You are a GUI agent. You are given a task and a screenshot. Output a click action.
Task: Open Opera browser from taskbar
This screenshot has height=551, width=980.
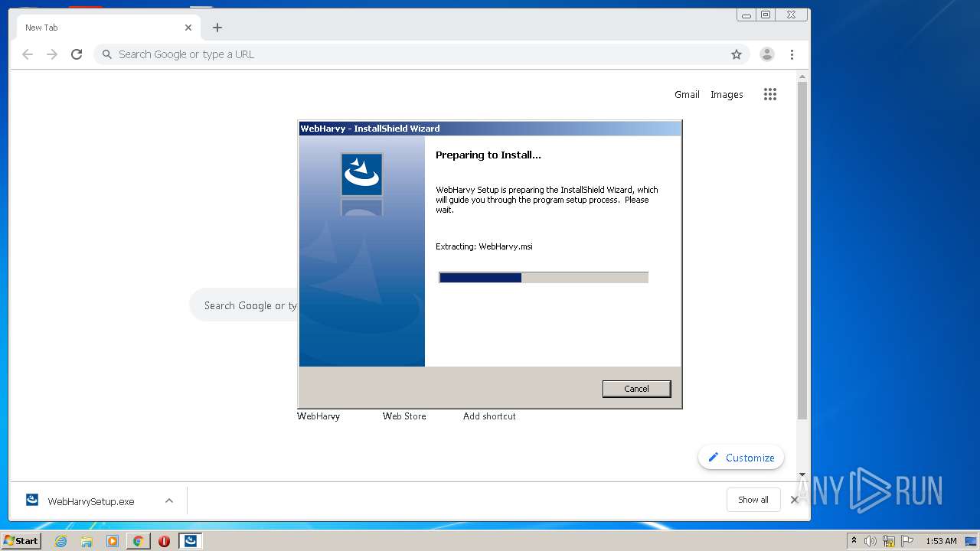164,541
